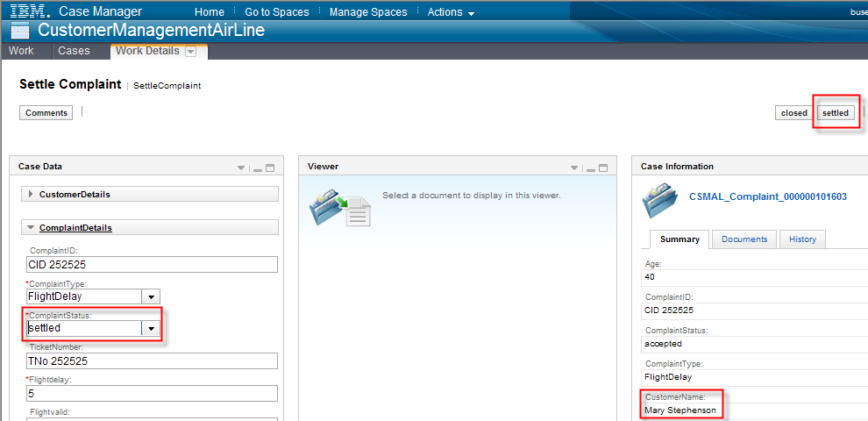Screen dimensions: 868x421
Task: Click the Age value 40 in Summary
Action: [x=650, y=277]
